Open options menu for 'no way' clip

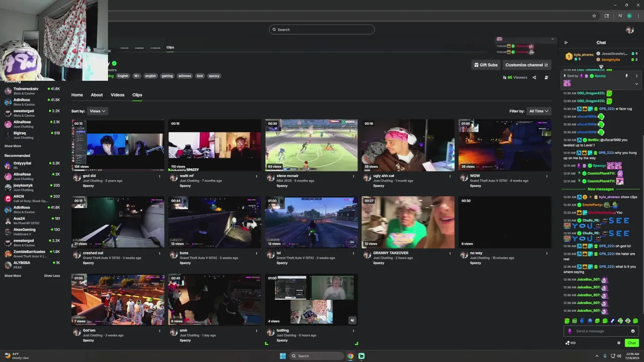pos(547,253)
